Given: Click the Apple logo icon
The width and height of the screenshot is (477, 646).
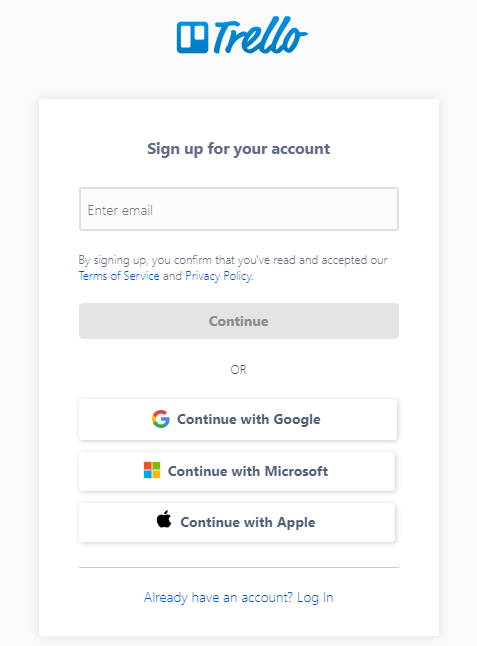Looking at the screenshot, I should coord(164,519).
